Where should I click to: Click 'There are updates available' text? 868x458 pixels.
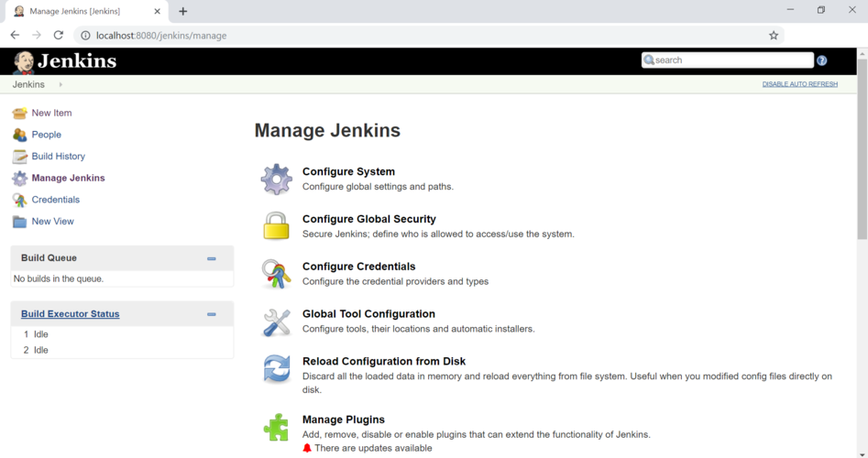tap(373, 448)
